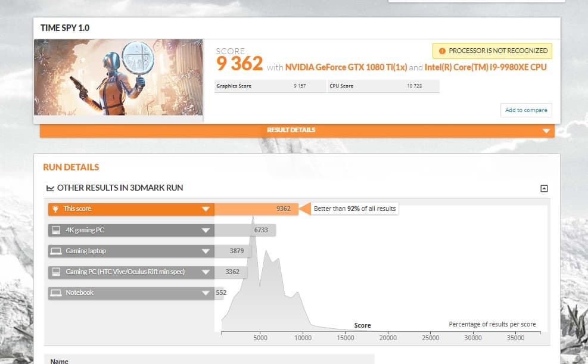Collapse the results panel via the corner icon
The width and height of the screenshot is (588, 364).
pos(543,188)
